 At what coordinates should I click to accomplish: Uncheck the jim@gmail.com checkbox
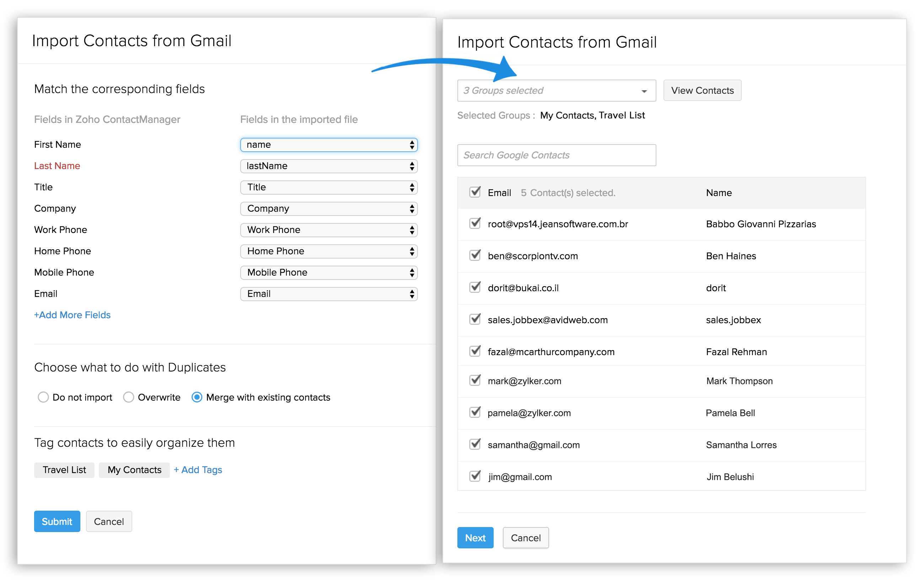(x=475, y=476)
